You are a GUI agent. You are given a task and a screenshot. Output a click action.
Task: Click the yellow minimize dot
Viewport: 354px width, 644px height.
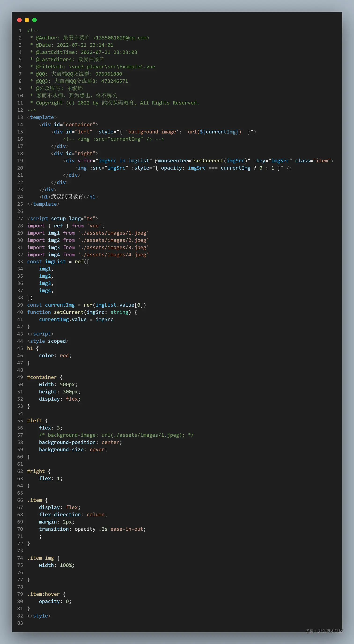[27, 20]
